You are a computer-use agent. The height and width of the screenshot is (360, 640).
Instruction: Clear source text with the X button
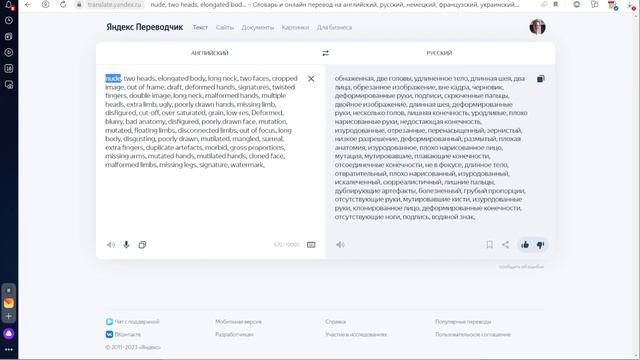tap(311, 78)
